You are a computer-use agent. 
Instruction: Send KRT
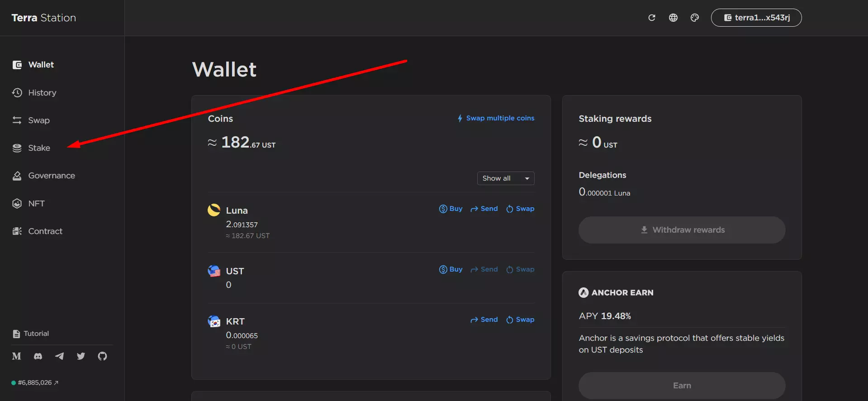click(484, 320)
